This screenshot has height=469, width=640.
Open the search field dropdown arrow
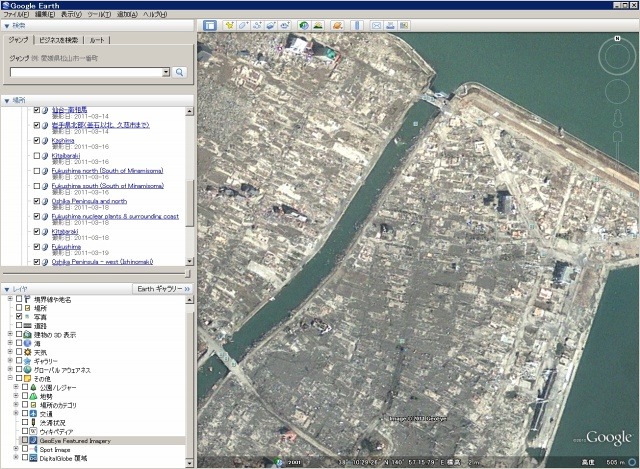[166, 72]
